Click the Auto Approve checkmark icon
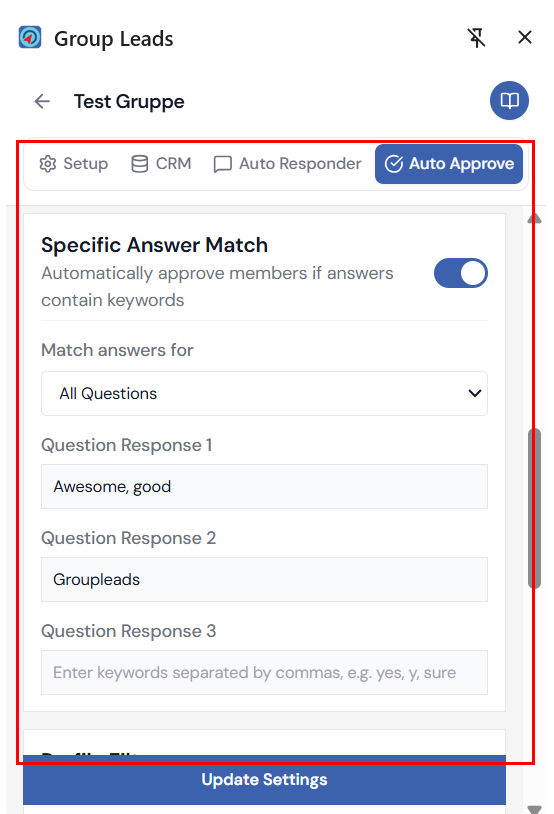This screenshot has width=554, height=814. click(394, 164)
